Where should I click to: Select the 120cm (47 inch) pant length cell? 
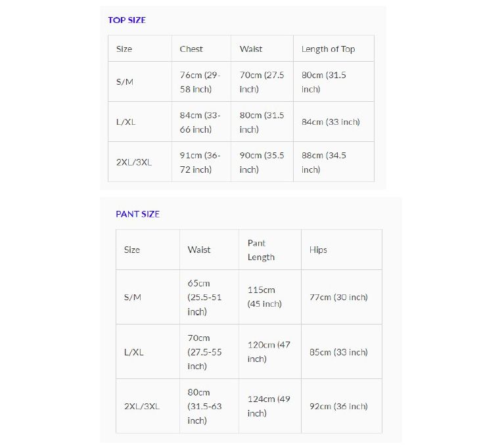click(x=269, y=351)
